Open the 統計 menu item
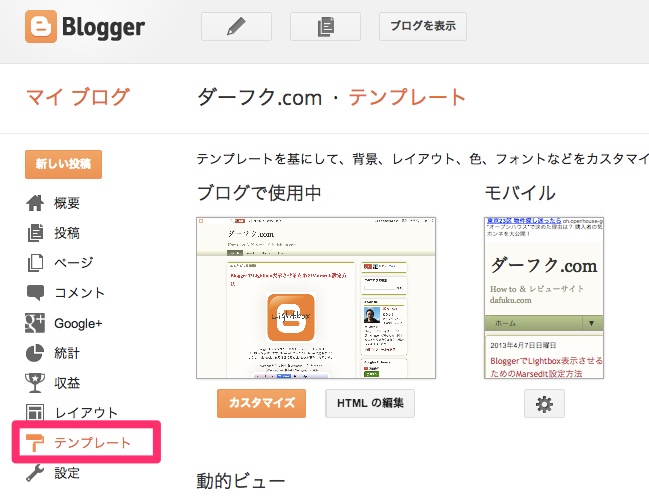The width and height of the screenshot is (649, 500). (x=67, y=353)
